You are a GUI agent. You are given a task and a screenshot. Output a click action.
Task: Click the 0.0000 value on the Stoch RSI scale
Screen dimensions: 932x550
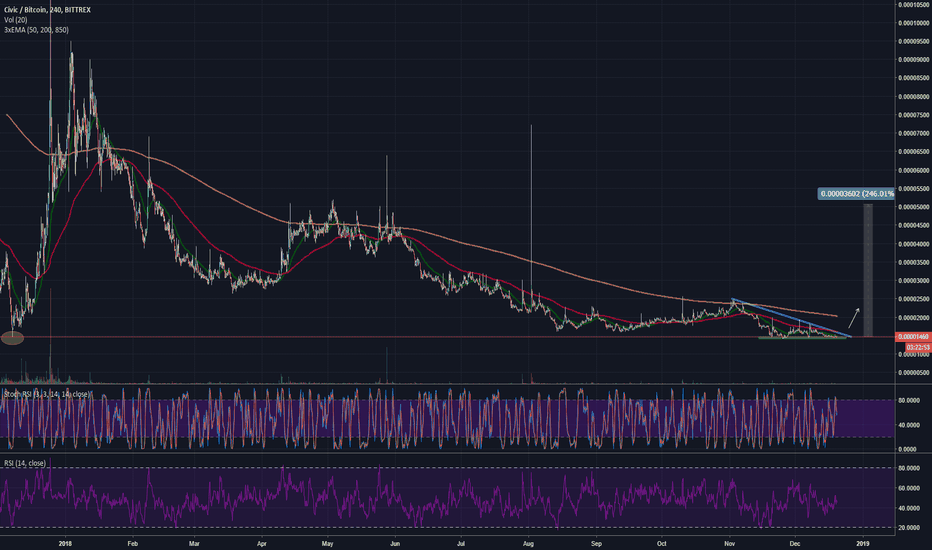point(909,450)
